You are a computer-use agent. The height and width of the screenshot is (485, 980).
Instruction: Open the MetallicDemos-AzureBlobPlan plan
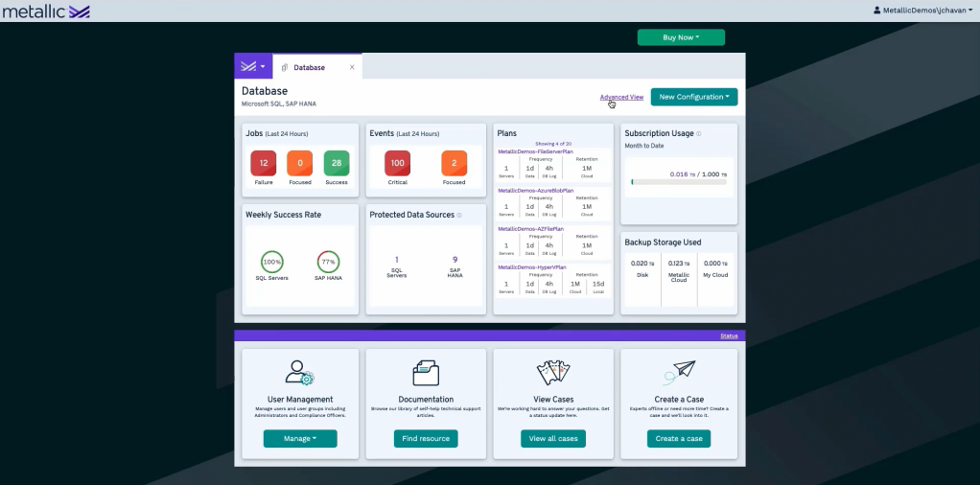536,191
